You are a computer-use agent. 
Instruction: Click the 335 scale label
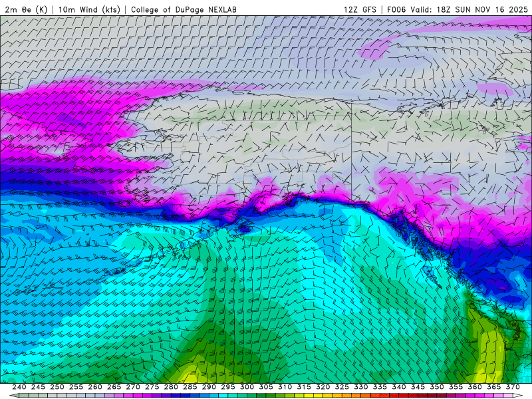coord(380,387)
